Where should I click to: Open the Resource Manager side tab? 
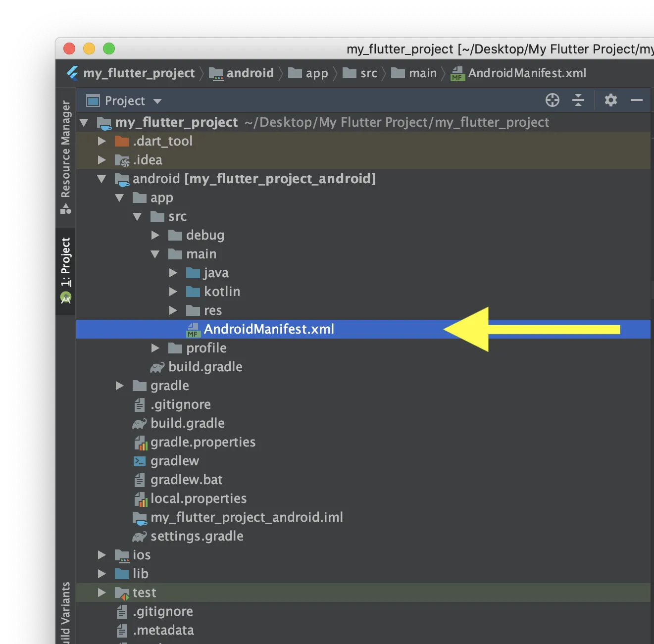[66, 157]
